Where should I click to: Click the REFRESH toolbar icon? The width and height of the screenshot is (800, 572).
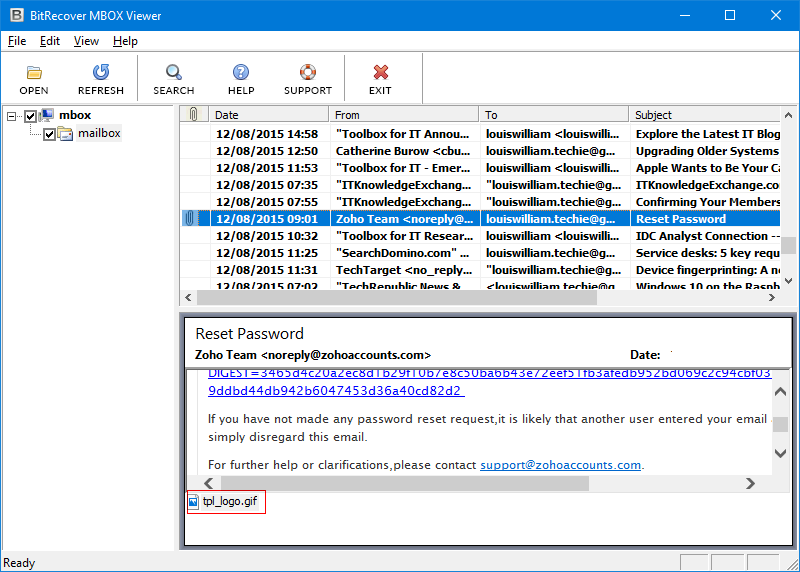101,72
